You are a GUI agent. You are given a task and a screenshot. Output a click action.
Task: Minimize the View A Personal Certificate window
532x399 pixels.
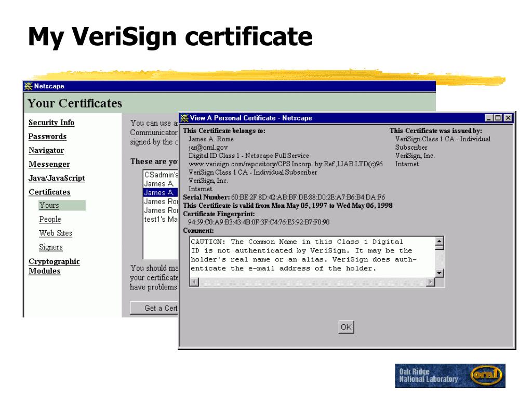tap(488, 118)
